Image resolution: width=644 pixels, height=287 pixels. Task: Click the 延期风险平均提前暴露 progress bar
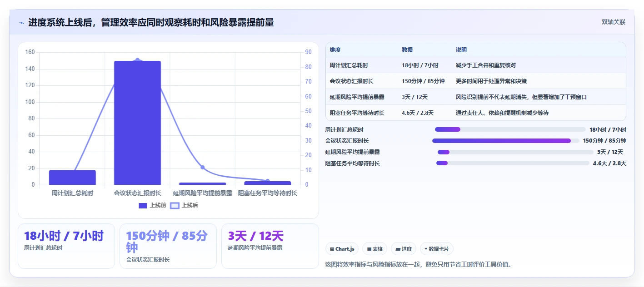515,152
